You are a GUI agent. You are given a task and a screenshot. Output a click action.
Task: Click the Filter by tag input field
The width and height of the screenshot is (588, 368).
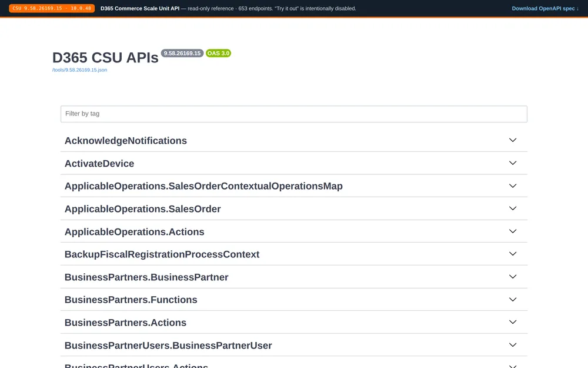tap(293, 114)
